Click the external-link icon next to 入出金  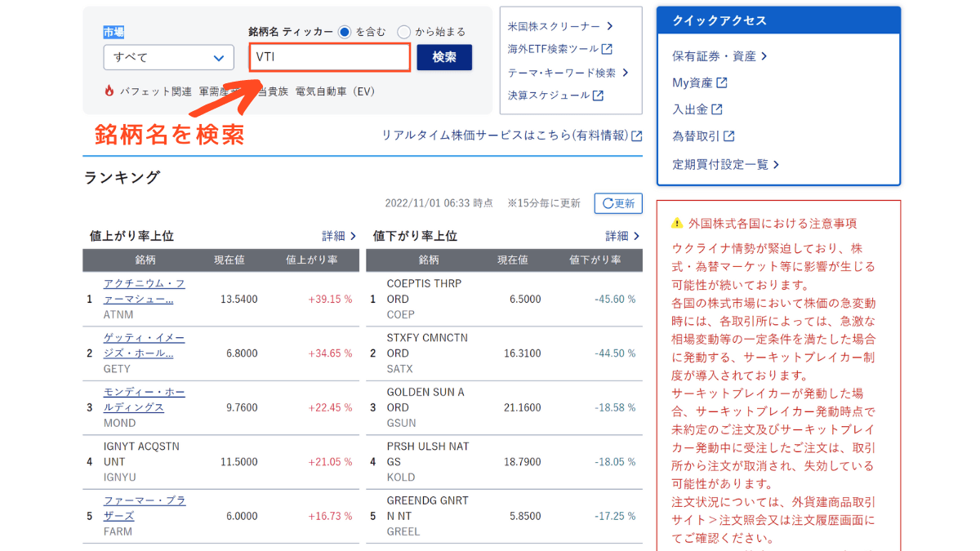click(717, 109)
